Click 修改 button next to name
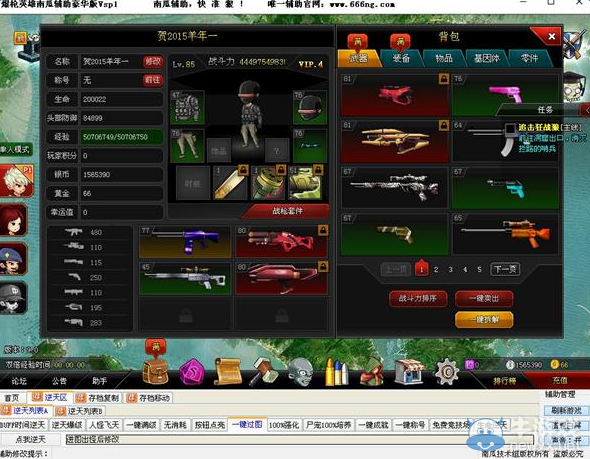Image resolution: width=590 pixels, height=459 pixels. [153, 61]
